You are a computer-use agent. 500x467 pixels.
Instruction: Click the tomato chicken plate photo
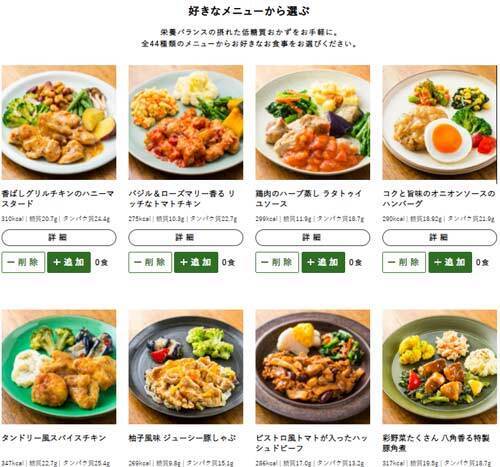[186, 122]
